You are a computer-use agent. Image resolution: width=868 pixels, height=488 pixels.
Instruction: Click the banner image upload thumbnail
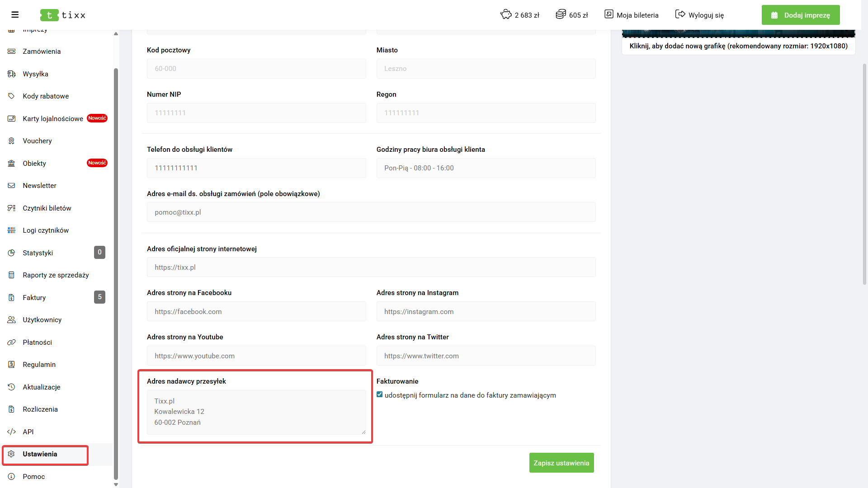click(738, 34)
